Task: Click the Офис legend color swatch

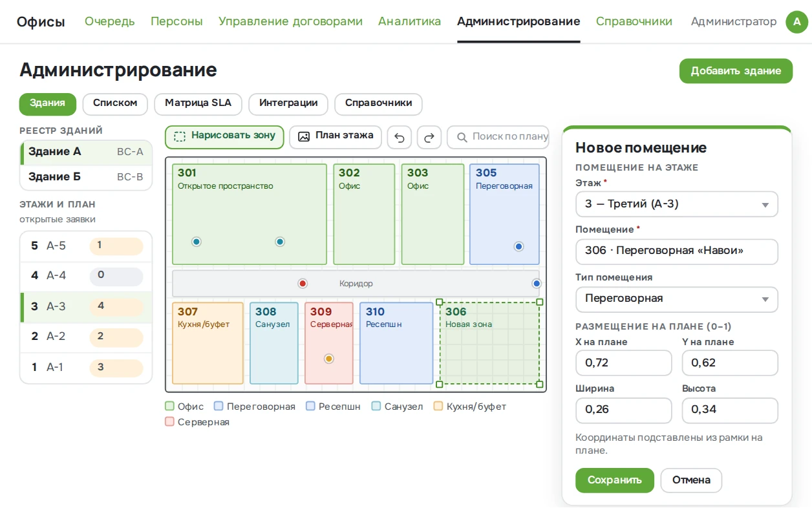Action: [x=169, y=407]
